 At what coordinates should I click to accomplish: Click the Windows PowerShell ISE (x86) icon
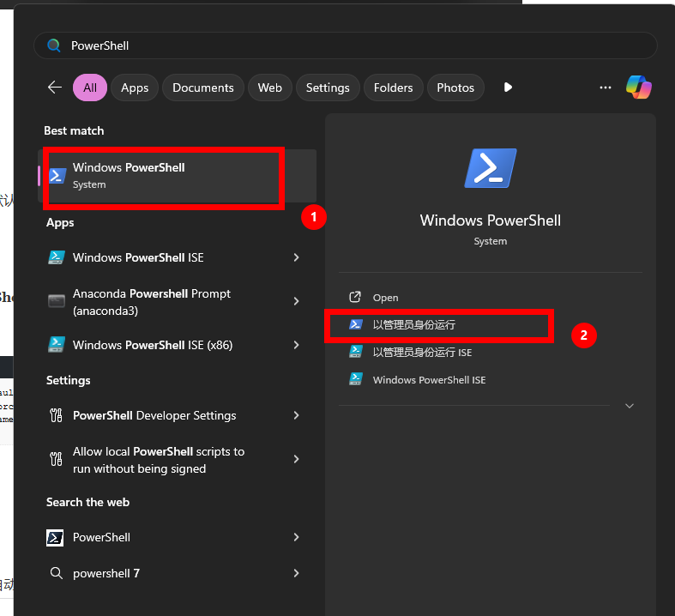57,345
